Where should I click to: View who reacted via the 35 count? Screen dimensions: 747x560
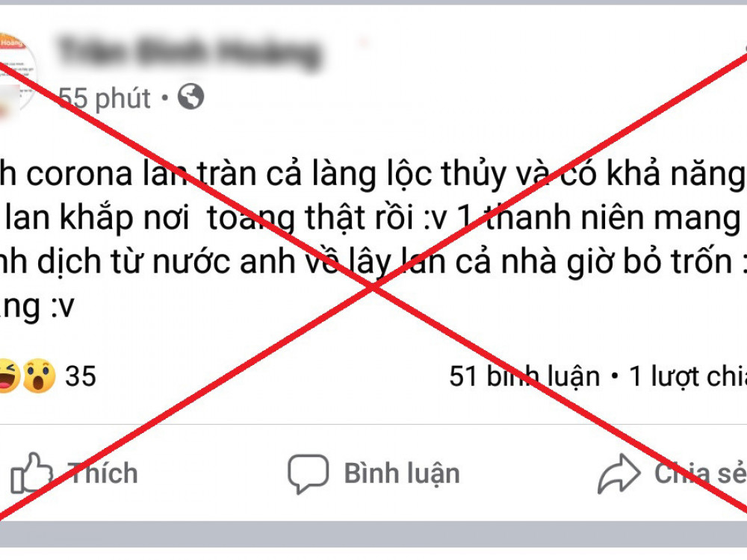[x=81, y=376]
